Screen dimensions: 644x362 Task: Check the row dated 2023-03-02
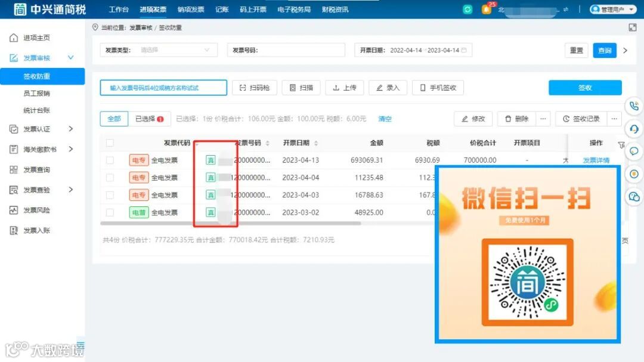click(110, 212)
